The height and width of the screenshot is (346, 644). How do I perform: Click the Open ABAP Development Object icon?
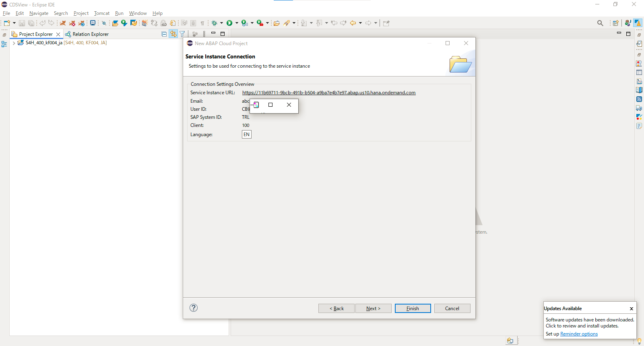[x=115, y=23]
